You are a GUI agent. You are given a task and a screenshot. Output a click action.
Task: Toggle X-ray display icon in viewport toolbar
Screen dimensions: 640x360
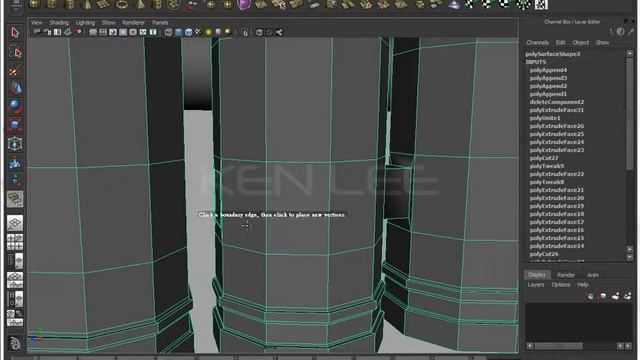pos(259,32)
